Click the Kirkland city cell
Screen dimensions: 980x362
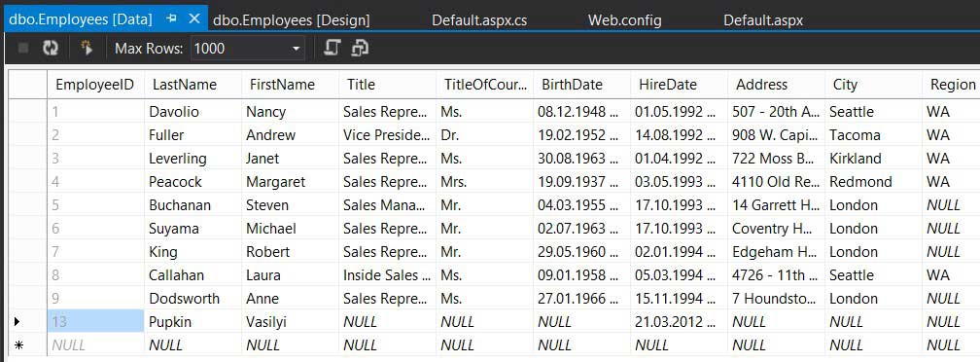click(874, 159)
